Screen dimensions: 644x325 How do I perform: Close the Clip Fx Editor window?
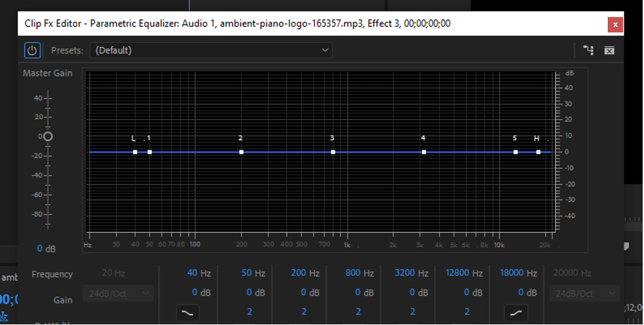click(615, 24)
